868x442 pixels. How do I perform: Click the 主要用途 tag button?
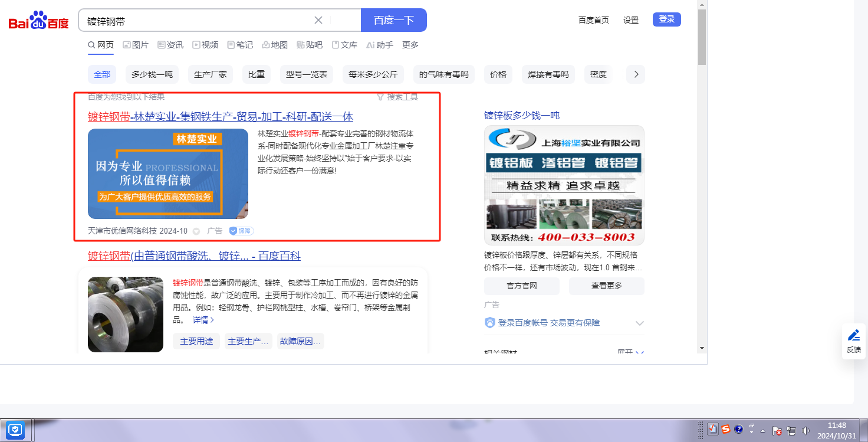pos(196,342)
